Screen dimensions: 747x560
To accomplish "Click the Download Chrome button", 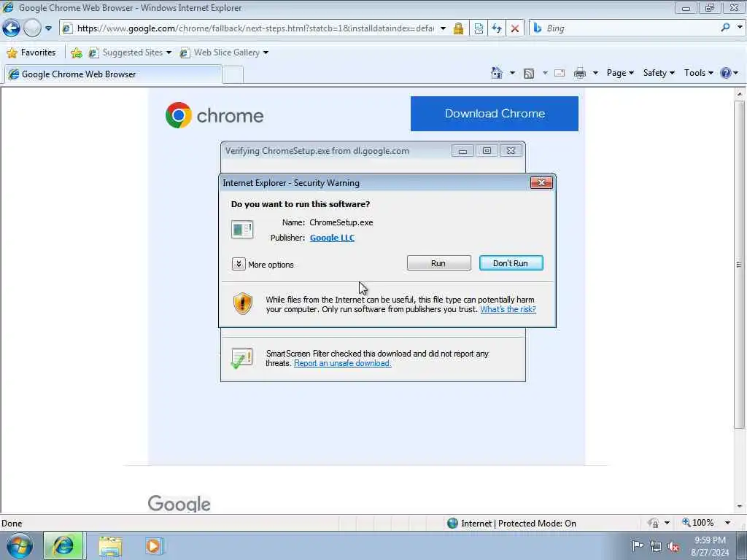I will tap(495, 114).
